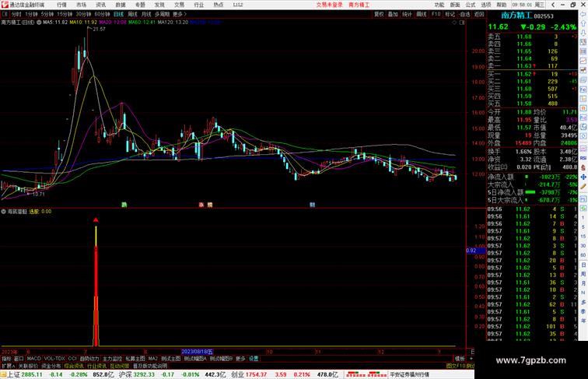The height and width of the screenshot is (379, 588).
Task: Select the 60 period shortcut in sidebar
Action: (x=583, y=255)
